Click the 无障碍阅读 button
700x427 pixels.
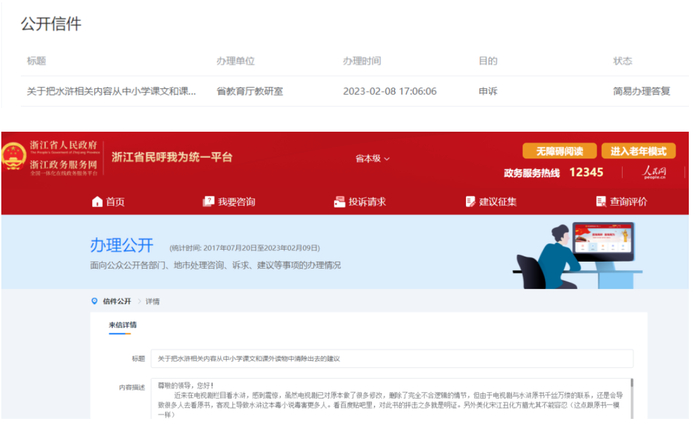coord(559,151)
